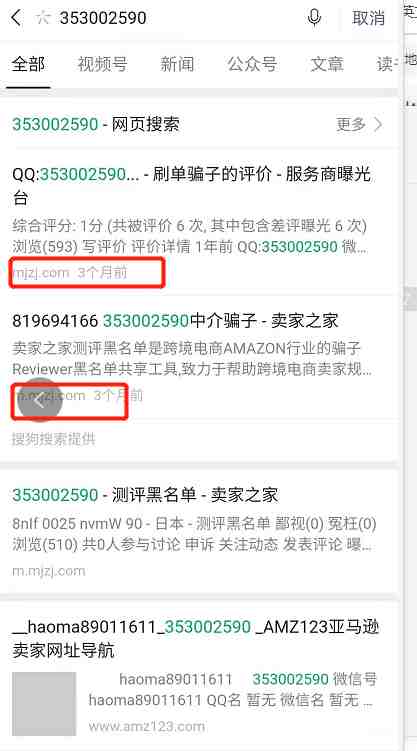This screenshot has width=417, height=751.
Task: Select the 全部 tab
Action: 28,64
